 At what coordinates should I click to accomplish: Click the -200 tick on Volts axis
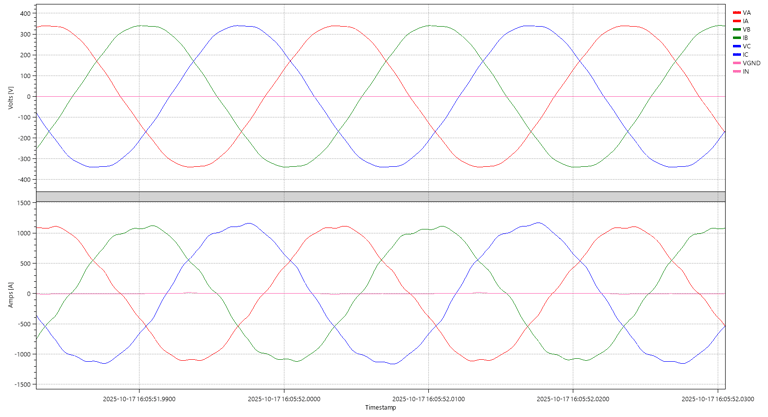pos(24,138)
